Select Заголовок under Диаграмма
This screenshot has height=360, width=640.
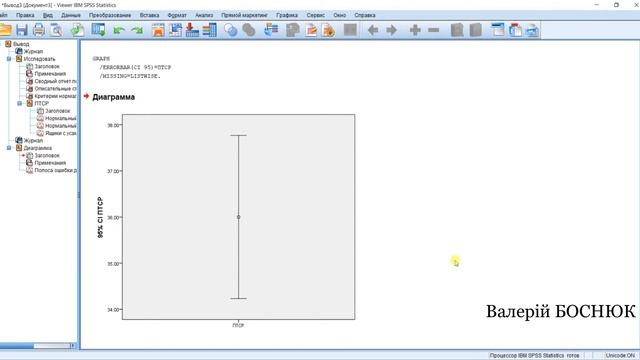coord(47,155)
